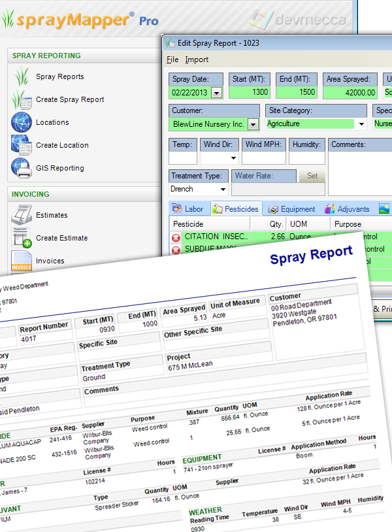392x532 pixels.
Task: Click the Temp input field
Action: [x=183, y=158]
